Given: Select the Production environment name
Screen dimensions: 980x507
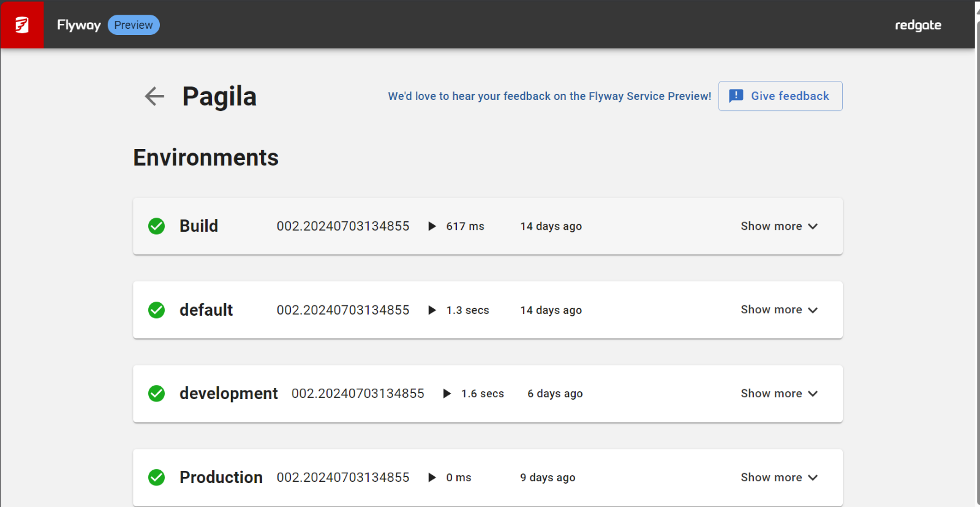Looking at the screenshot, I should coord(221,478).
